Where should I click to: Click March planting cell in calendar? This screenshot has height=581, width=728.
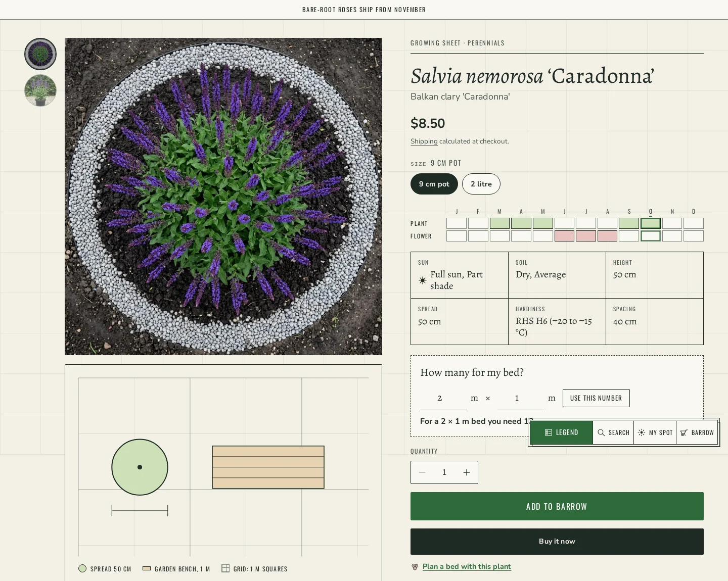point(499,223)
